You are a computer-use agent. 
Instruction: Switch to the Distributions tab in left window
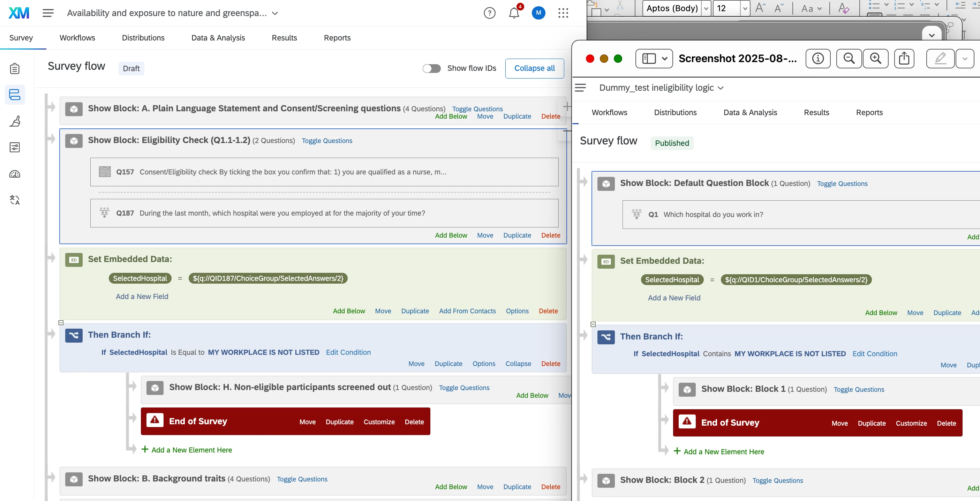pyautogui.click(x=143, y=38)
